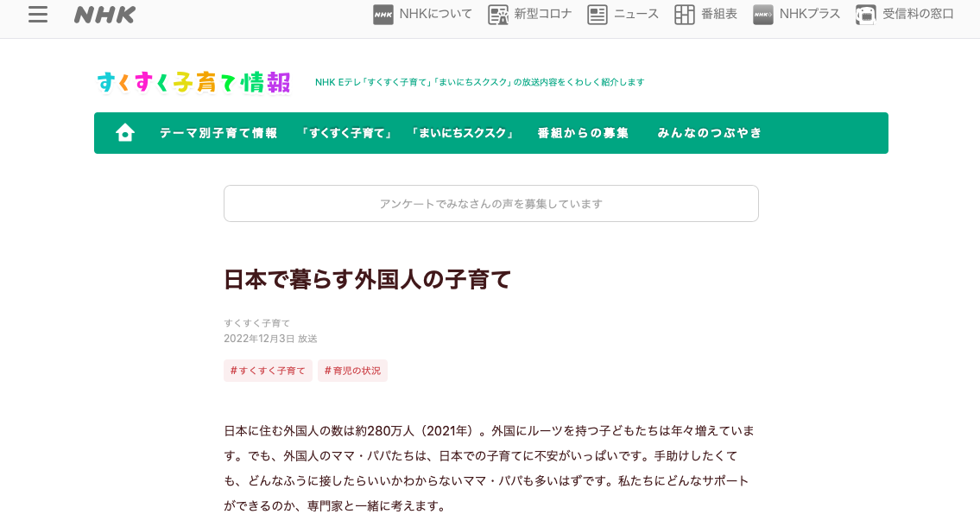980x527 pixels.
Task: Click the #すくすく子育て tag
Action: [269, 371]
